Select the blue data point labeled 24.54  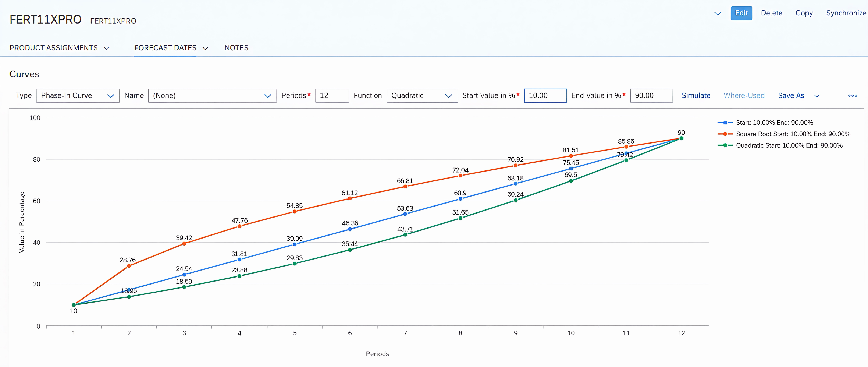(x=184, y=275)
